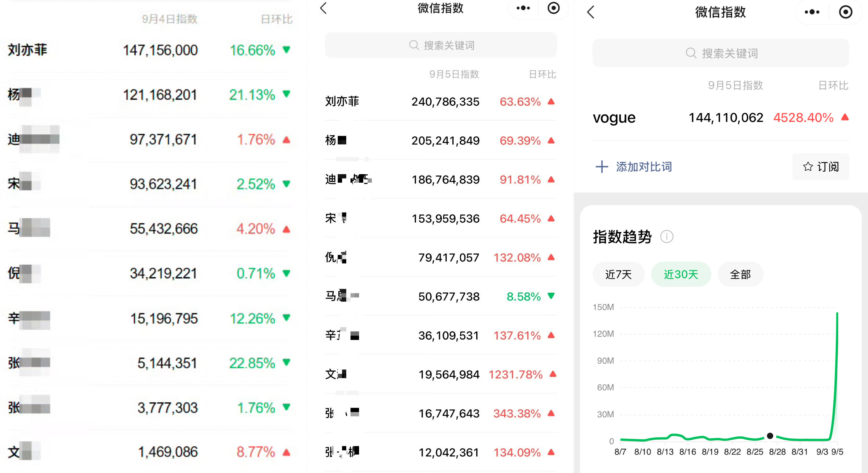Show the 全部 trend range
The image size is (868, 473).
740,274
